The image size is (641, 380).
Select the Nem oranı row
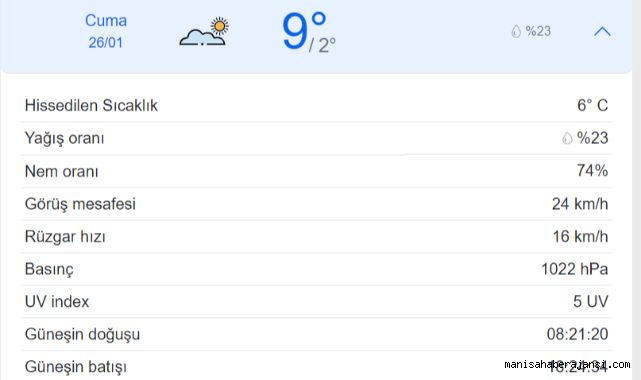click(316, 171)
